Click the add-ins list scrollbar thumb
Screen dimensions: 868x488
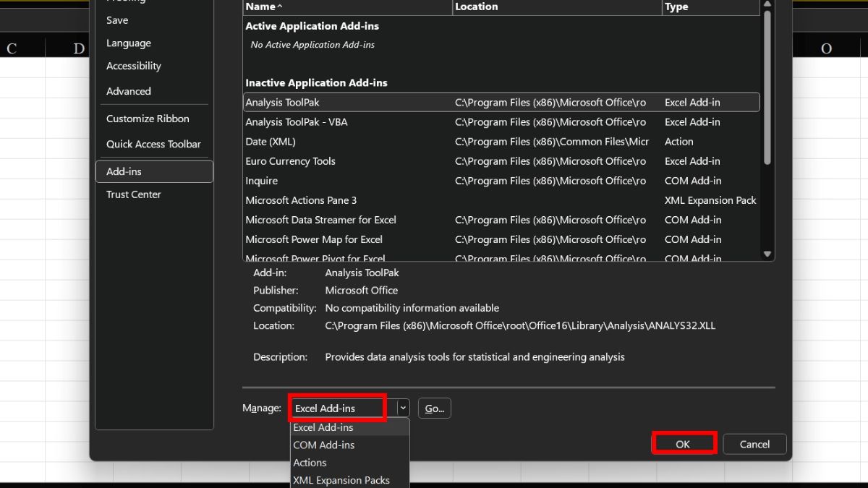[767, 87]
